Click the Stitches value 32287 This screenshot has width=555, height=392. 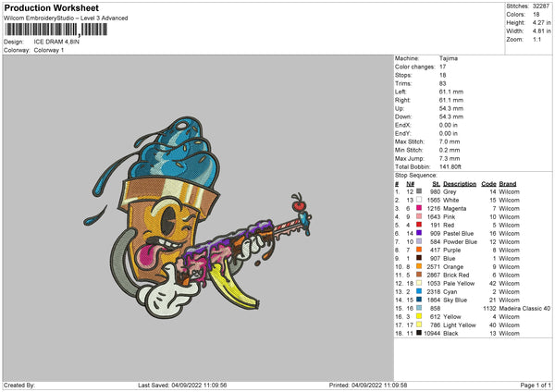541,6
